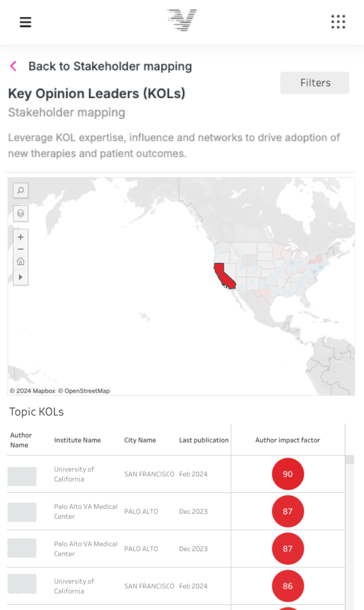Click the red impact factor 90 circle
This screenshot has width=364, height=610.
288,474
